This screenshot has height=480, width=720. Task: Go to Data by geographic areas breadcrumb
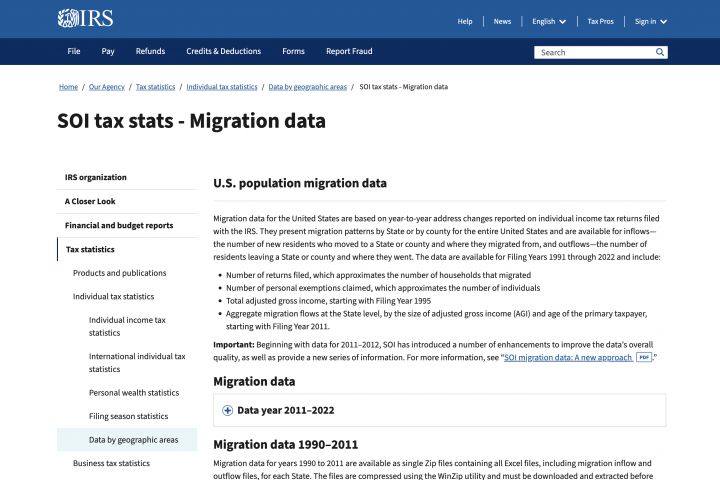click(x=308, y=87)
